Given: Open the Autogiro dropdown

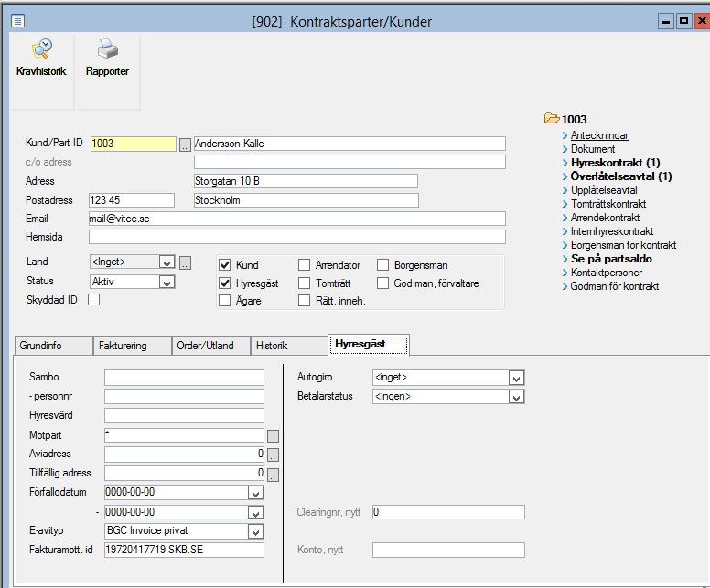Looking at the screenshot, I should click(516, 378).
